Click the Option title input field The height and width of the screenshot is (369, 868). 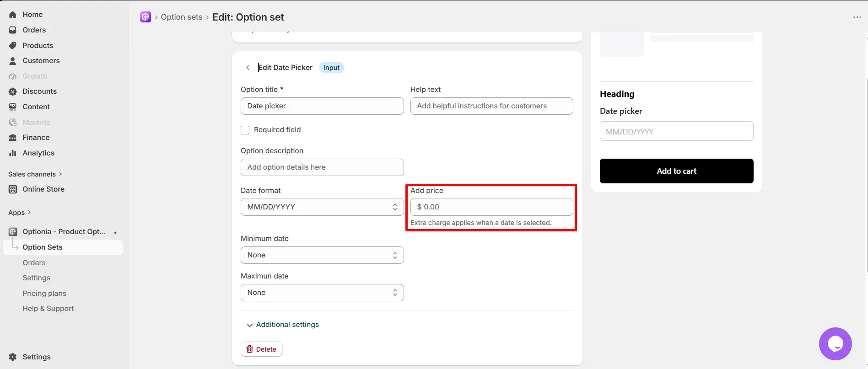click(x=322, y=106)
